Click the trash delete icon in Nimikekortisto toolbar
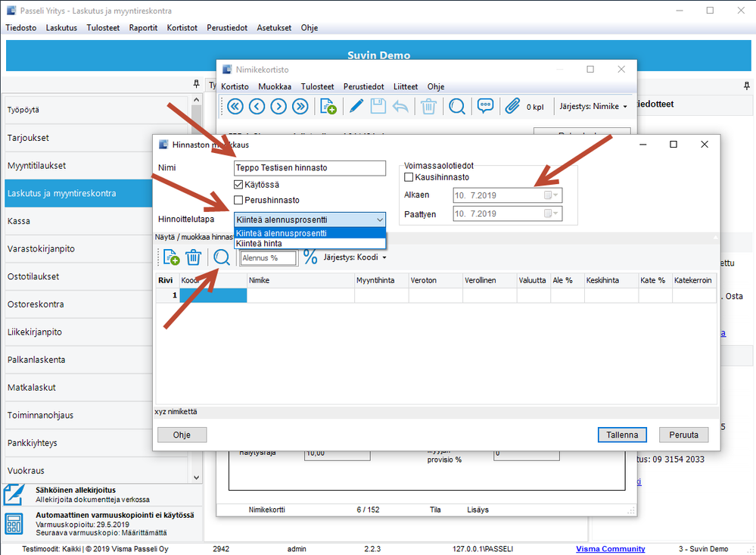 428,106
